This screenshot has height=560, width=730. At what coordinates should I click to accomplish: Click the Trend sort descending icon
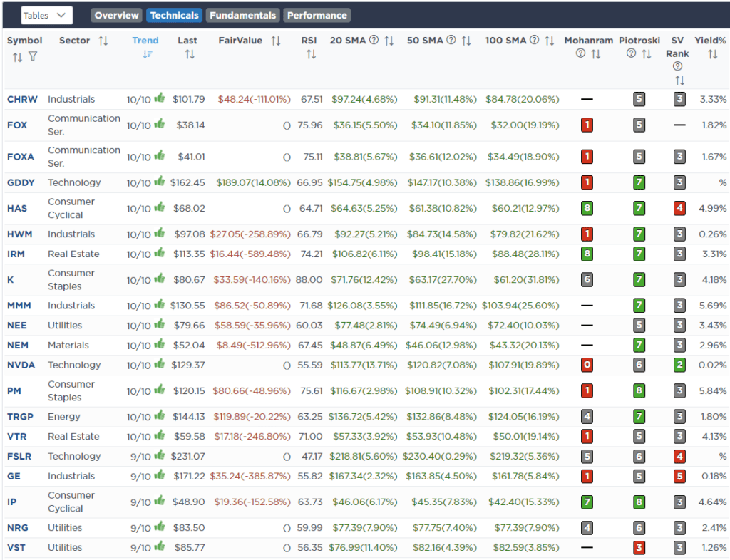pyautogui.click(x=148, y=54)
